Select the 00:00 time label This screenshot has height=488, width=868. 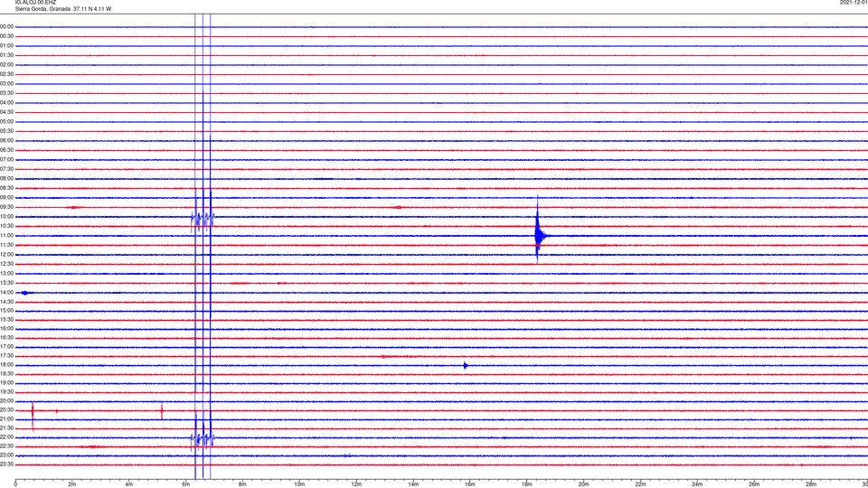6,26
